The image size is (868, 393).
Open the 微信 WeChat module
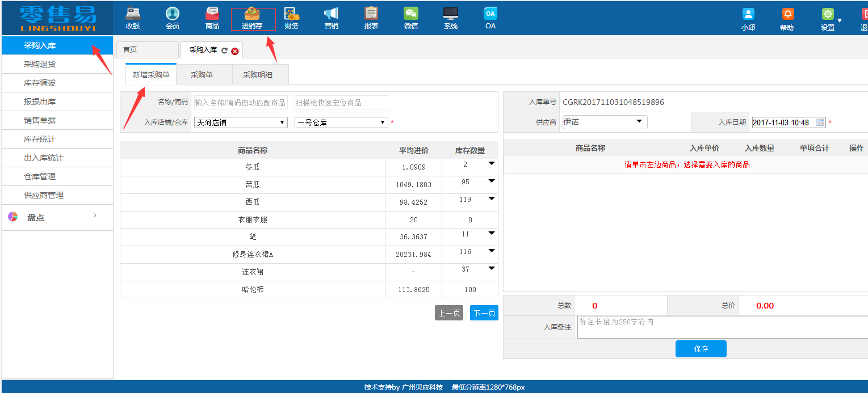pyautogui.click(x=410, y=17)
